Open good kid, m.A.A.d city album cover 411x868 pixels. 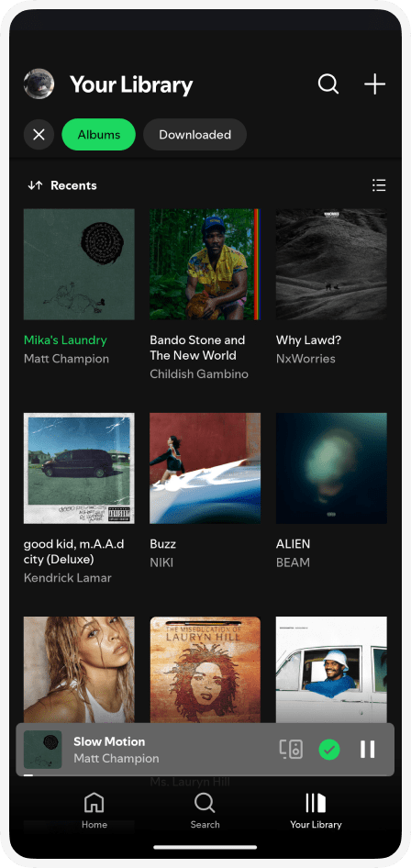[79, 468]
